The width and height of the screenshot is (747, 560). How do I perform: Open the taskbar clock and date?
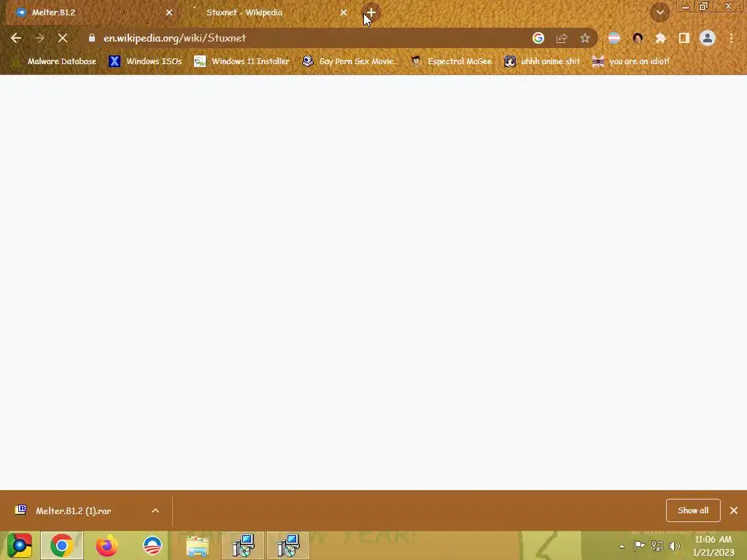tap(713, 545)
